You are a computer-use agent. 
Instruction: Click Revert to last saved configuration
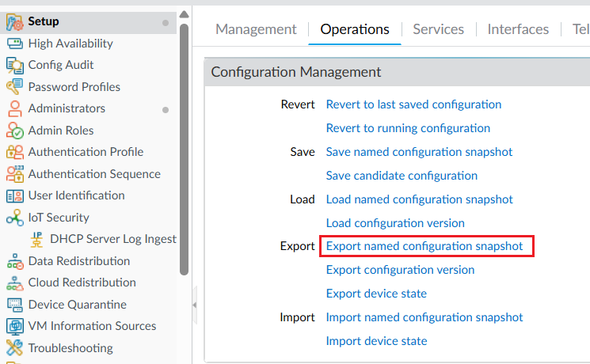[413, 104]
